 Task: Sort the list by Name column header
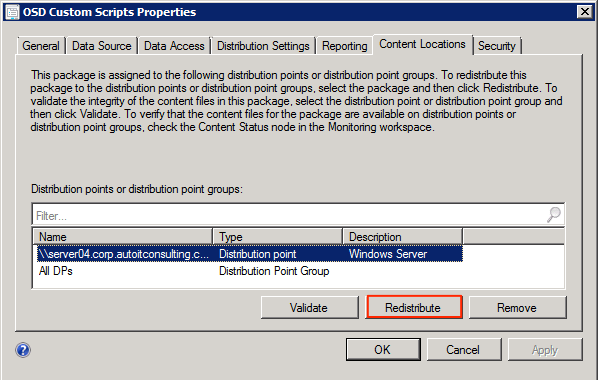click(122, 237)
